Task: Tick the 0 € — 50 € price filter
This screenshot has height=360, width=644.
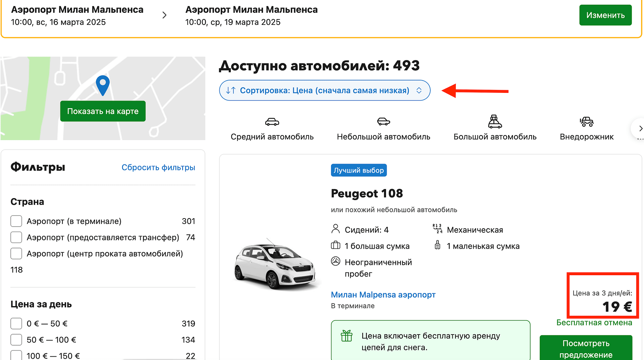Action: pyautogui.click(x=16, y=323)
